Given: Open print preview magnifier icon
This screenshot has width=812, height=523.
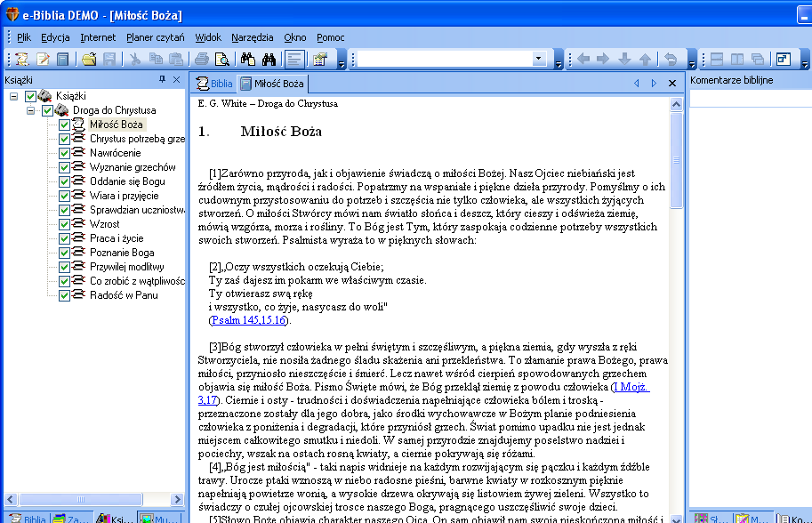Looking at the screenshot, I should point(222,60).
